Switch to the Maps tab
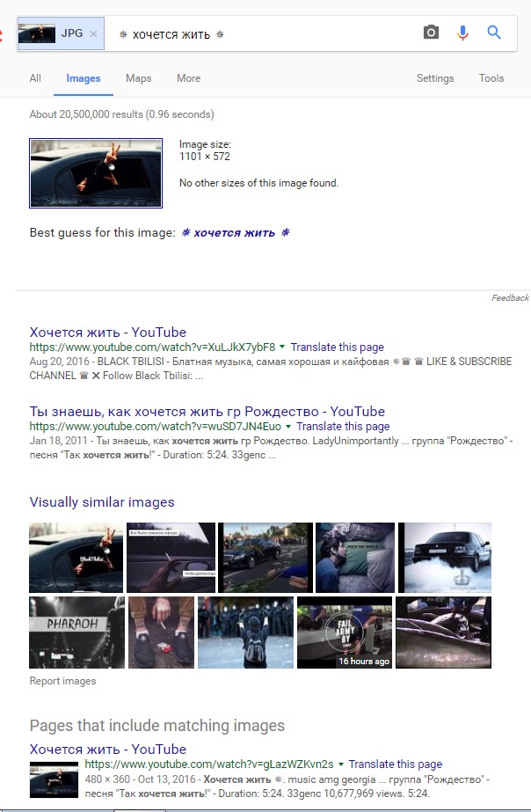 [x=138, y=78]
